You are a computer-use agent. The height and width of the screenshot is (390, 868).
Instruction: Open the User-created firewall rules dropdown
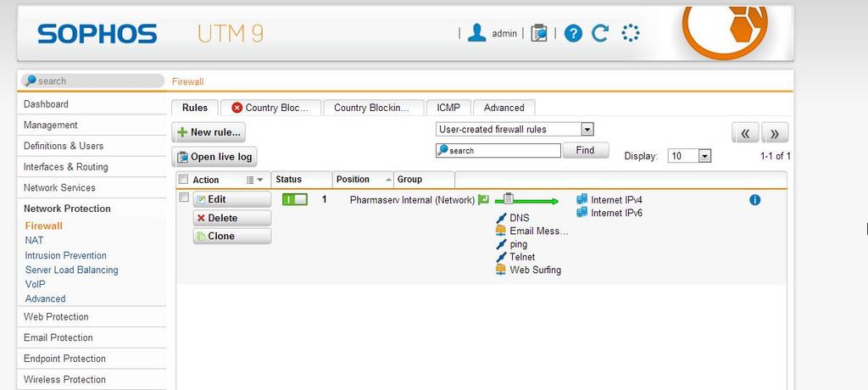(515, 129)
